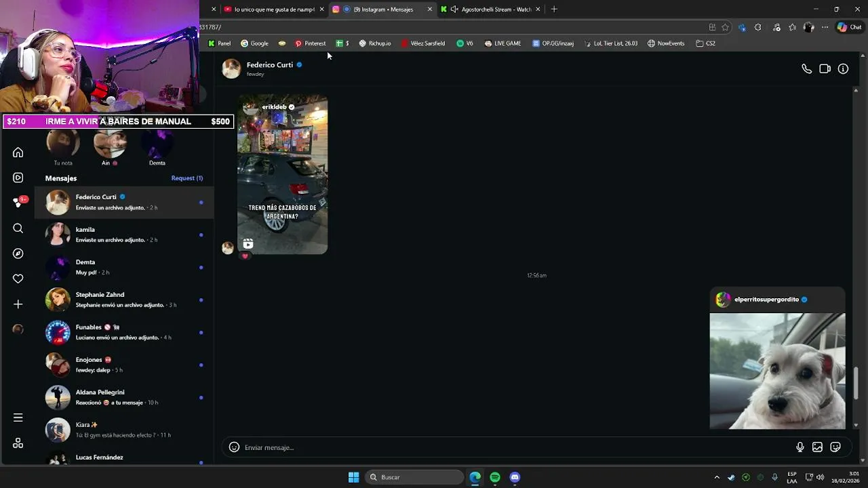Open the LoL Tier List bookmark

click(610, 43)
